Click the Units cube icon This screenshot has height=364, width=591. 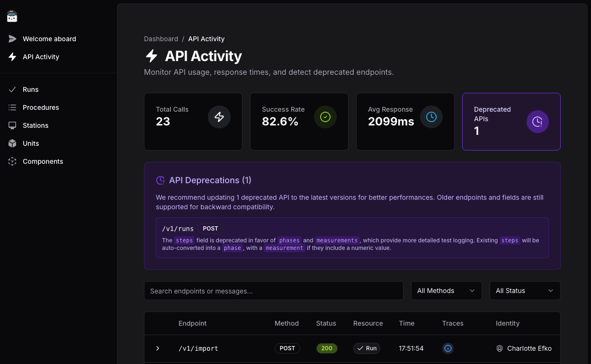point(12,143)
